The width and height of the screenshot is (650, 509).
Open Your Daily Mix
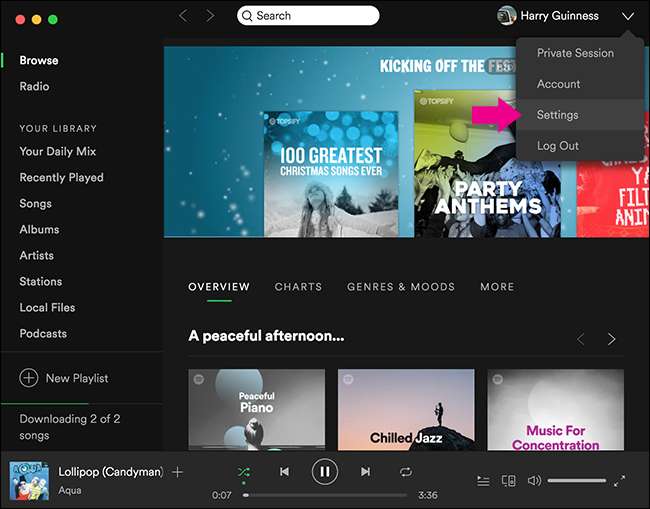click(x=58, y=152)
